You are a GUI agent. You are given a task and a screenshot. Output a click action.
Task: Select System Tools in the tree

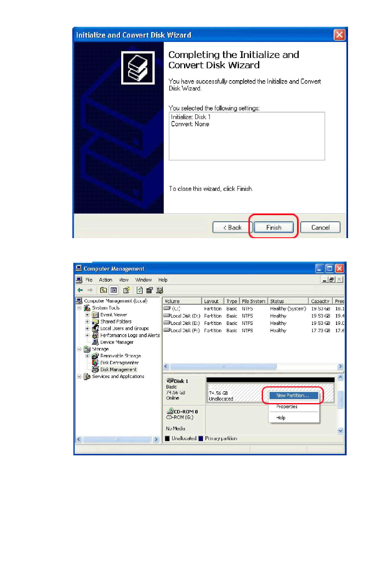[x=106, y=308]
